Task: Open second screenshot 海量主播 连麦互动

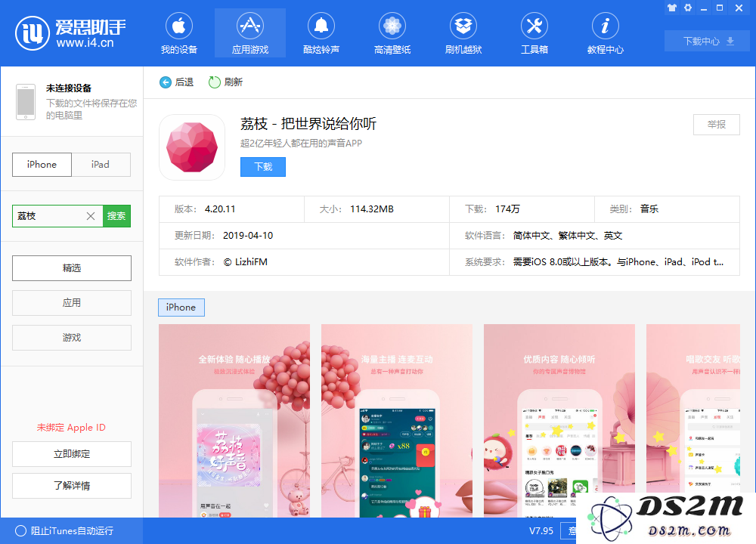Action: pos(397,421)
